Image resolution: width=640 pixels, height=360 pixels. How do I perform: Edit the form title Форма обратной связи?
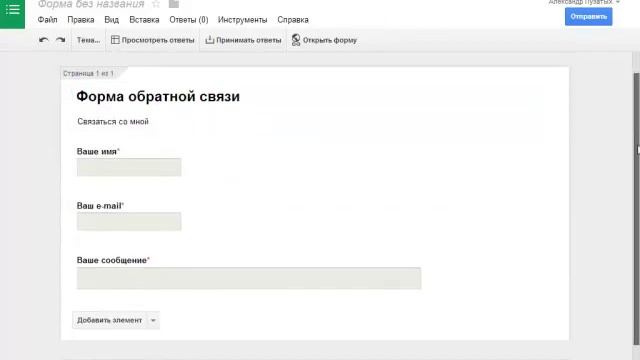pyautogui.click(x=158, y=97)
